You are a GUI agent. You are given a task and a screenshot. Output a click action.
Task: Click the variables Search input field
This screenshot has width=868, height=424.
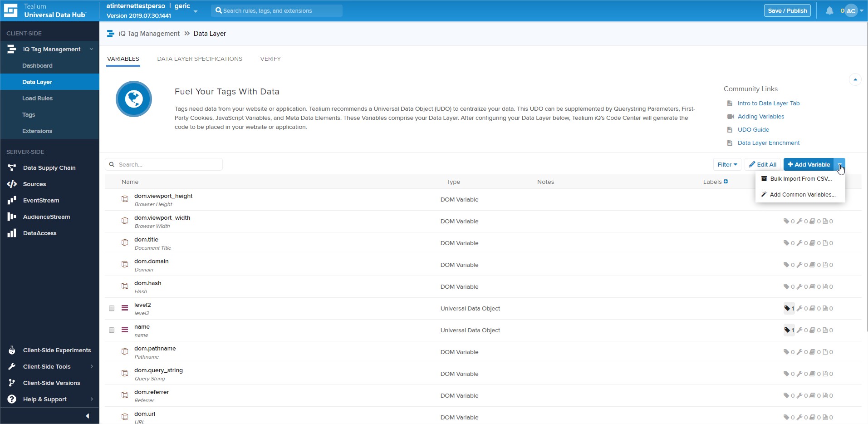(x=169, y=164)
